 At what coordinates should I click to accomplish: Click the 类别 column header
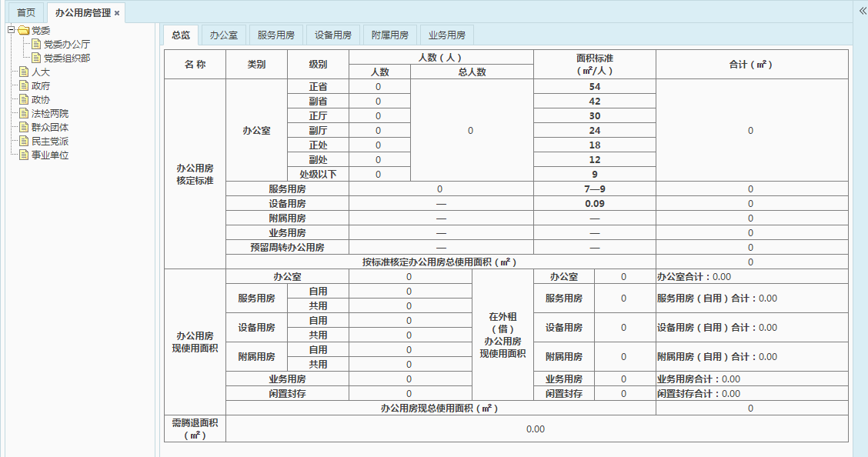click(x=256, y=64)
